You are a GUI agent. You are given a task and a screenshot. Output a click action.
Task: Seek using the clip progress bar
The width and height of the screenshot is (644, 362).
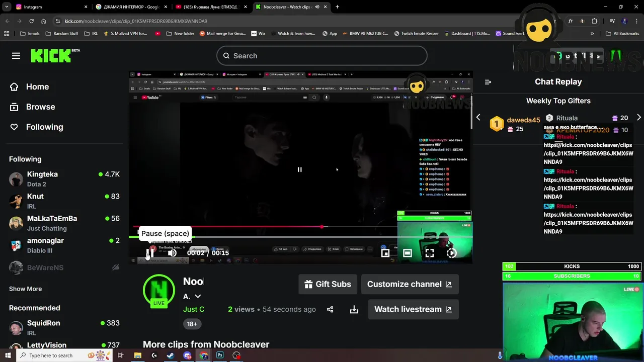coord(300,237)
